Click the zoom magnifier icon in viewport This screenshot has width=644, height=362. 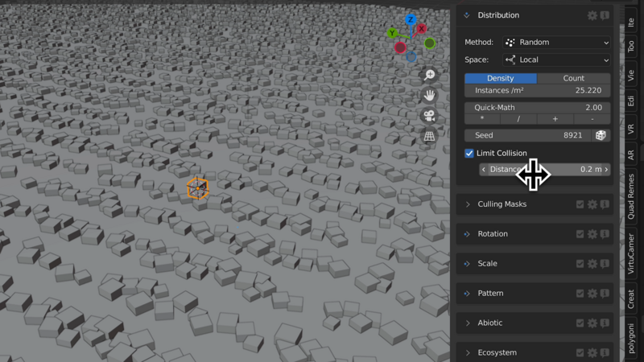point(430,75)
